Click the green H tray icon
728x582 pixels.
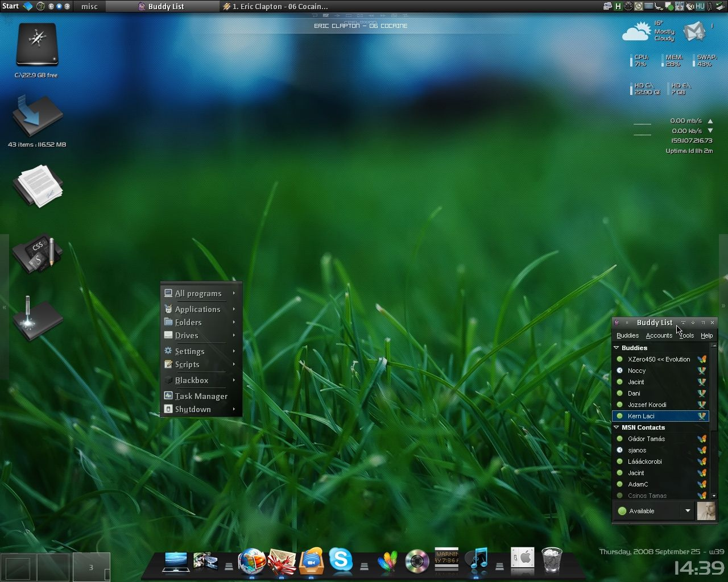coord(618,6)
